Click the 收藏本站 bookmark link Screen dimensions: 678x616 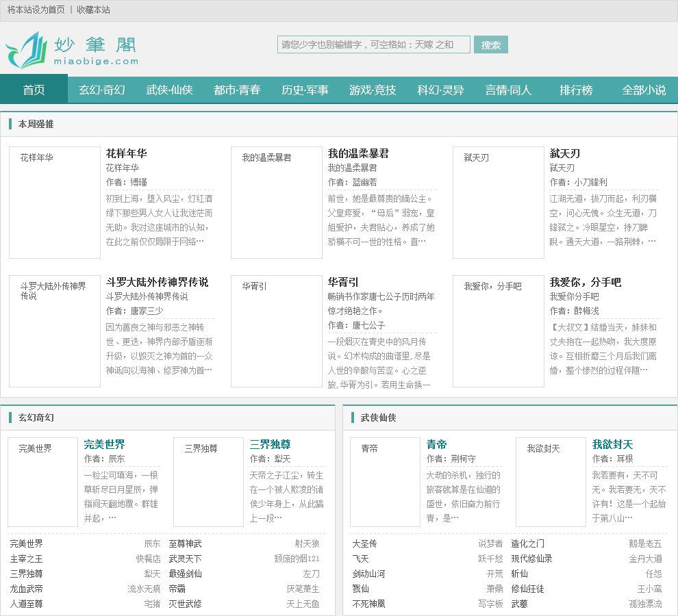click(x=93, y=10)
